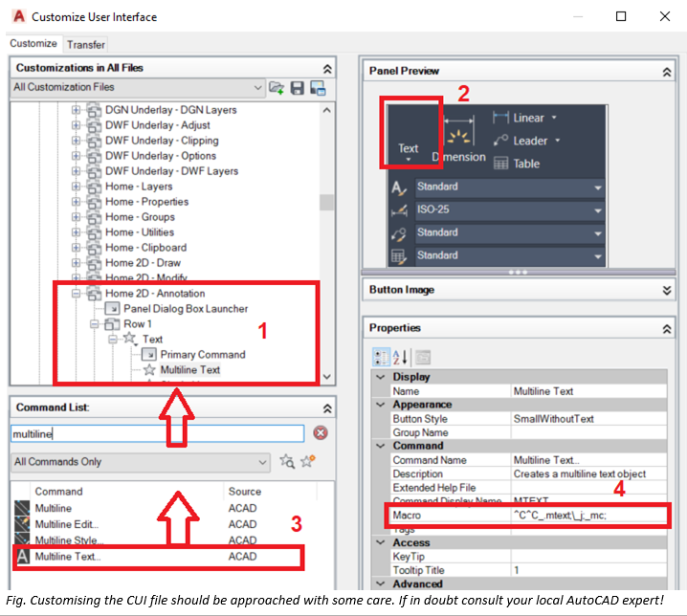
Task: Select the Customize tab
Action: 33,43
